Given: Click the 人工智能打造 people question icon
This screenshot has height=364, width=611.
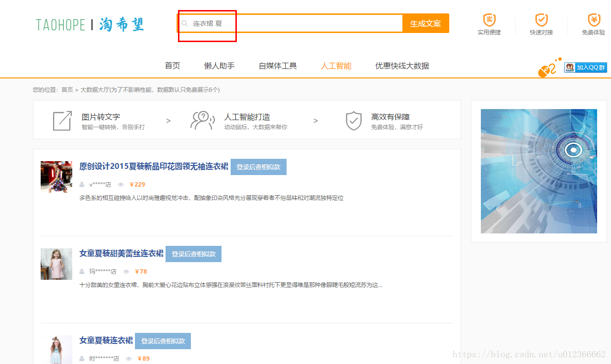Looking at the screenshot, I should [202, 121].
